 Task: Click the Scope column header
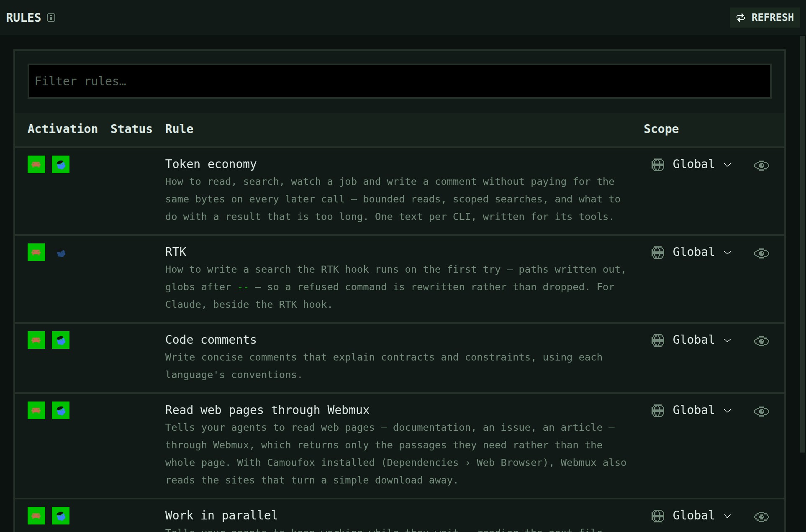click(661, 129)
